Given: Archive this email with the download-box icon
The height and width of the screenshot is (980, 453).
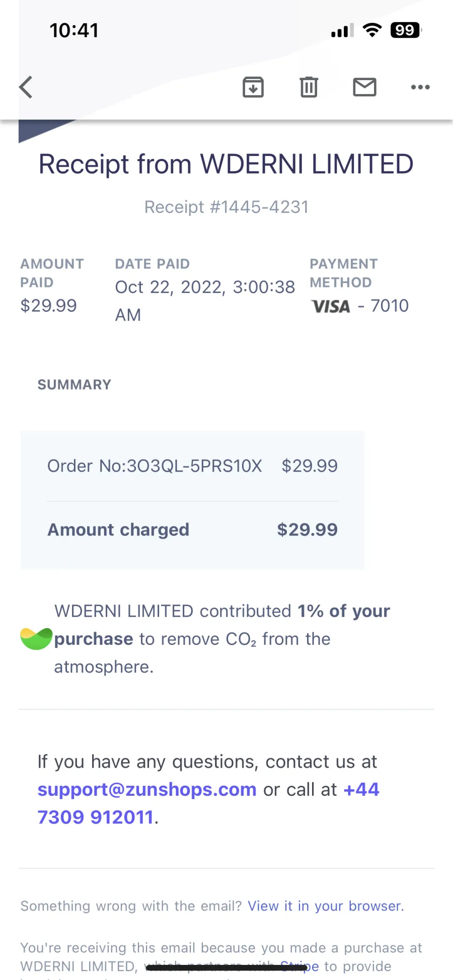Looking at the screenshot, I should coord(253,87).
